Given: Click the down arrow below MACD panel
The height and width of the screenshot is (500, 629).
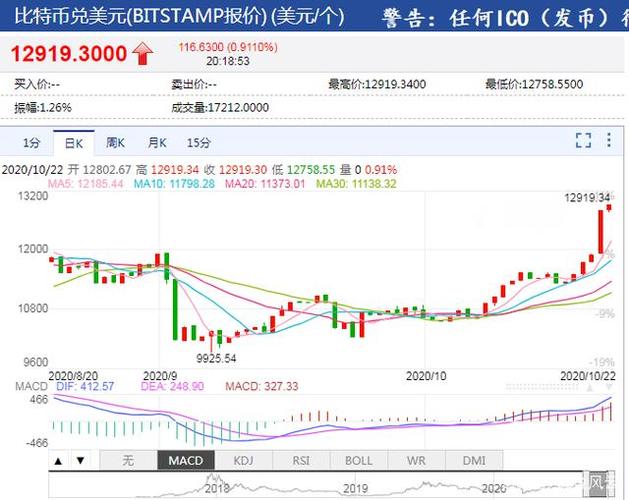Looking at the screenshot, I should coord(78,461).
